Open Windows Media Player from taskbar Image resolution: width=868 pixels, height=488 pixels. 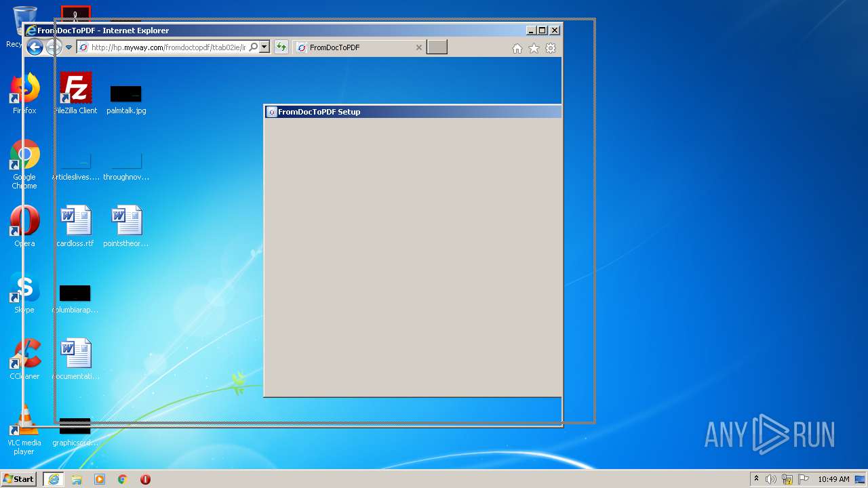coord(100,479)
